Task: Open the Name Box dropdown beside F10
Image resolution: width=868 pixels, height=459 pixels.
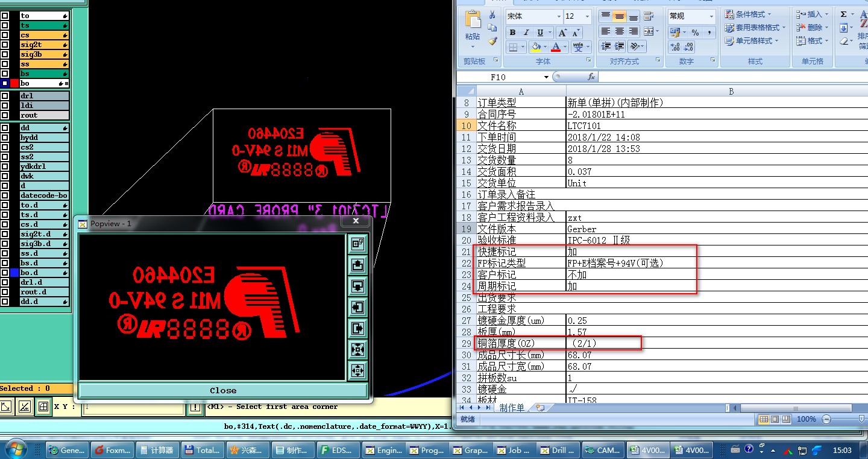Action: (x=546, y=77)
